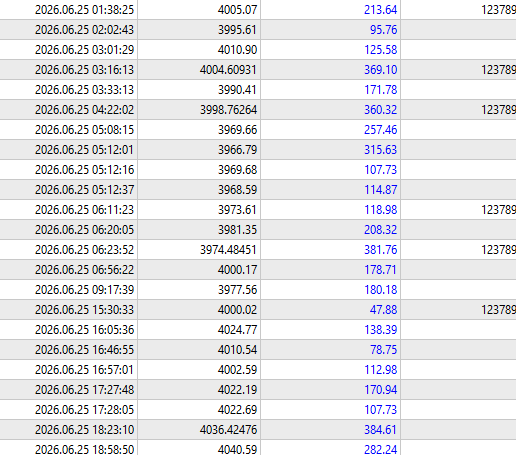Click price value 4004.60931
This screenshot has width=516, height=455.
coord(228,70)
